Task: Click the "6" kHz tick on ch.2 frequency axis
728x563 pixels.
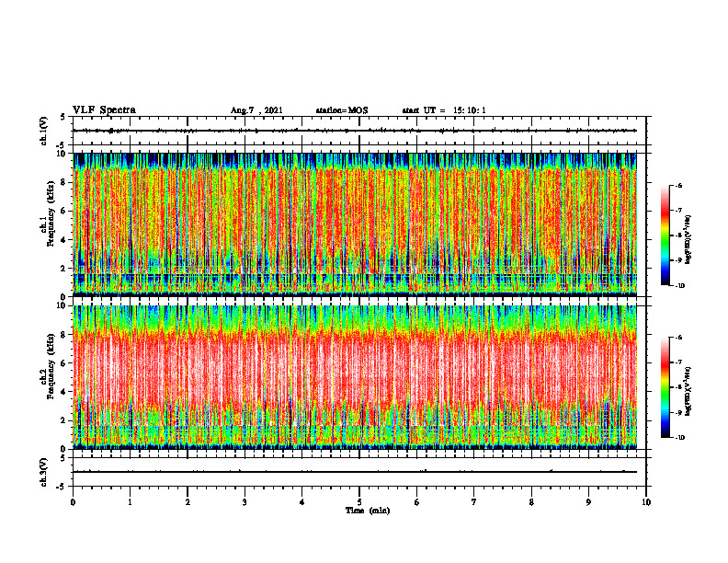Action: tap(63, 363)
